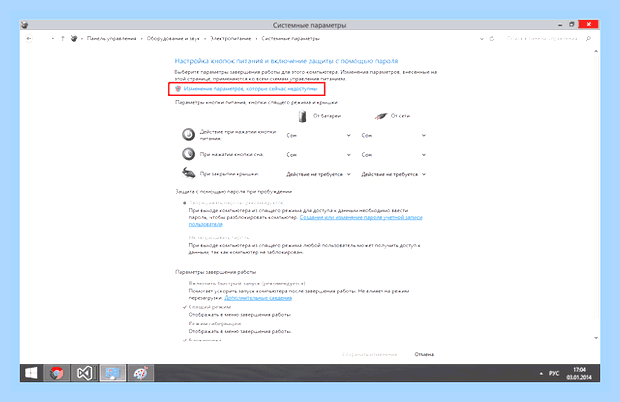The image size is (620, 402).
Task: Click the 'РУС' language indicator
Action: tap(554, 374)
